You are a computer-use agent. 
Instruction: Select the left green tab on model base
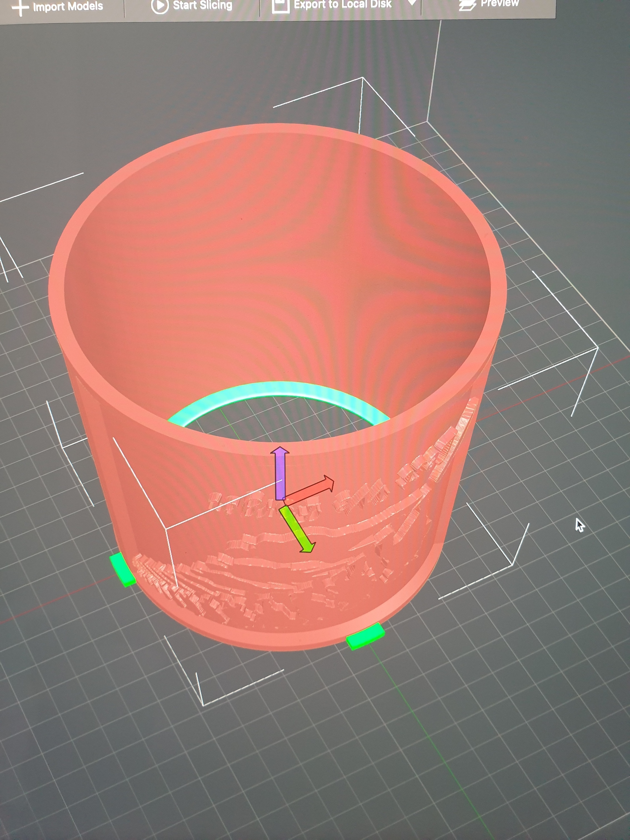[123, 570]
